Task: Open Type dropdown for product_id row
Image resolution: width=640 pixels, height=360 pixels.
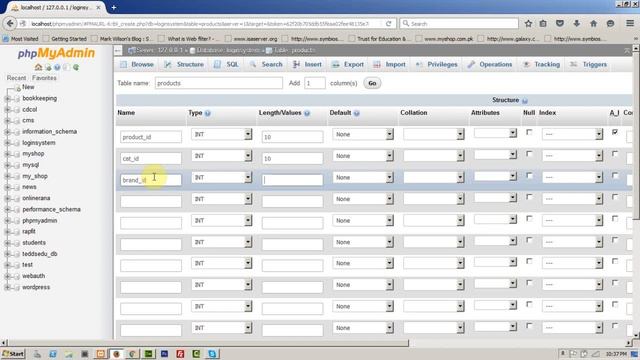Action: (x=222, y=134)
